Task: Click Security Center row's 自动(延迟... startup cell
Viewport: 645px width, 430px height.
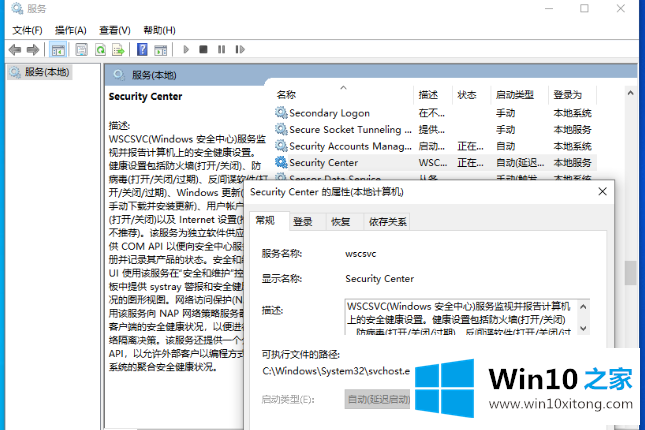Action: click(520, 163)
